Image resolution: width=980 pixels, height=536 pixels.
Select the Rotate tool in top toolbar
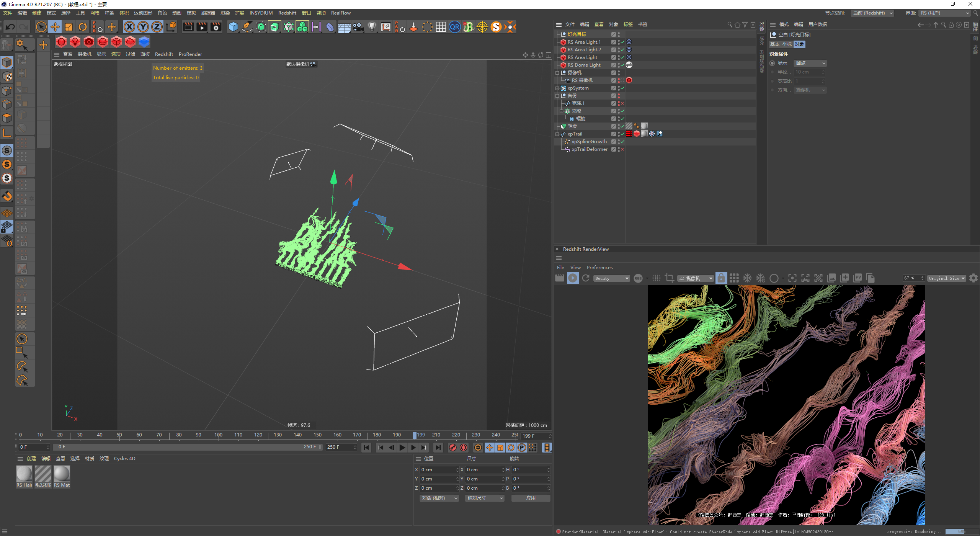[x=83, y=27]
